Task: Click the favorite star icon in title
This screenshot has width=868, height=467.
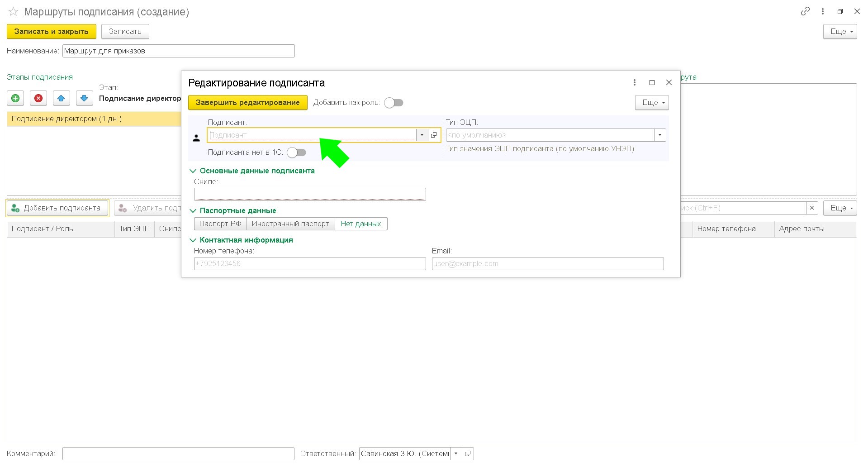Action: pyautogui.click(x=13, y=12)
